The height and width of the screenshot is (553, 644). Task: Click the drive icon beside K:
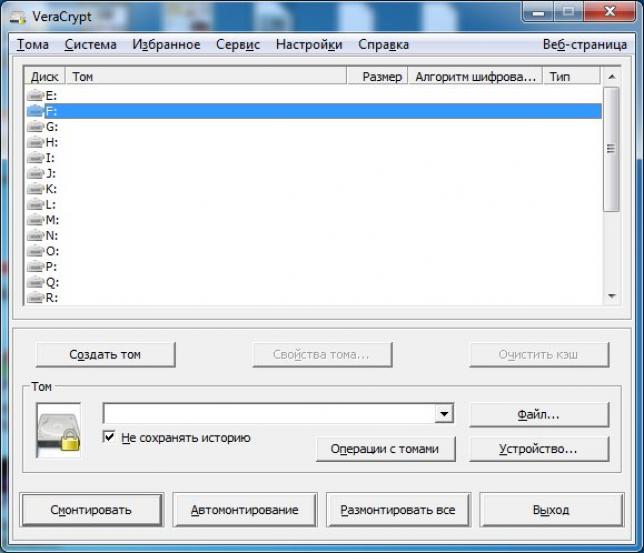pyautogui.click(x=35, y=189)
